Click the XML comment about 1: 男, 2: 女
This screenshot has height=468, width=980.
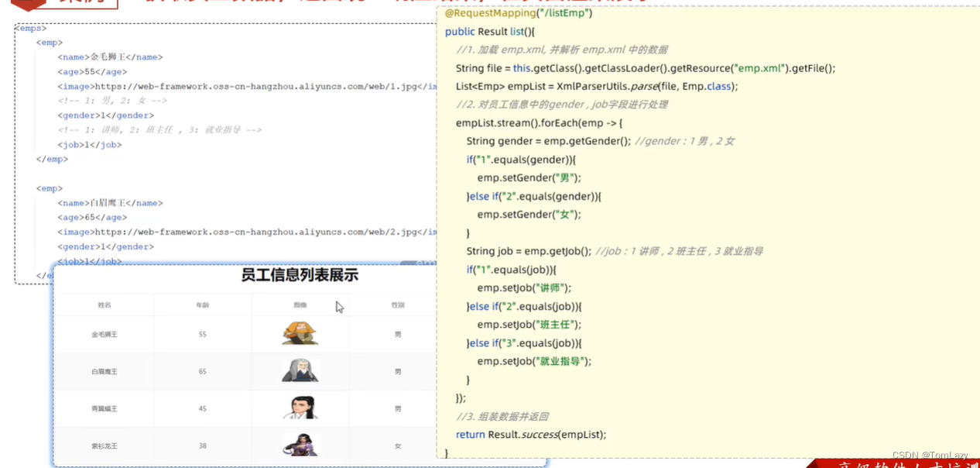pos(112,101)
